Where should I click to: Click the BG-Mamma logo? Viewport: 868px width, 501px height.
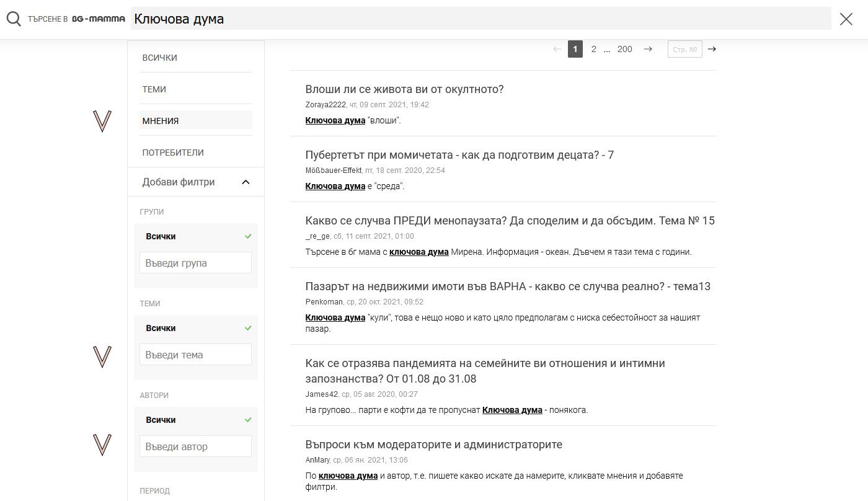pos(99,19)
